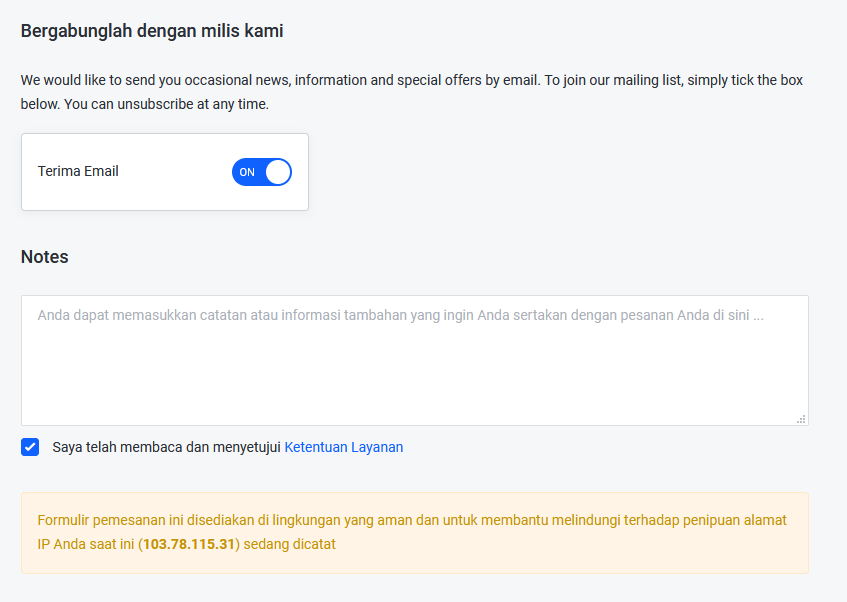Viewport: 847px width, 602px height.
Task: Click the bold IP address 103.78.115.31
Action: click(x=188, y=544)
